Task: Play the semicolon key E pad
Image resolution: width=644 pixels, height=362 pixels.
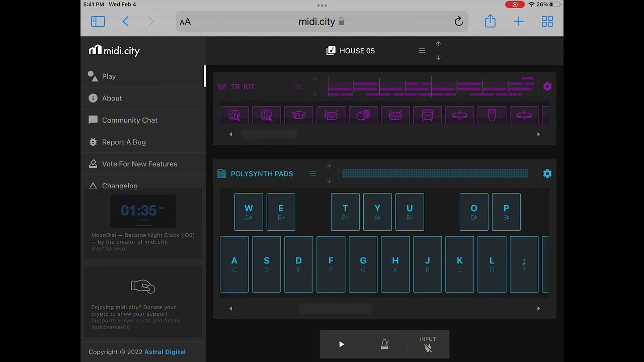Action: (524, 264)
